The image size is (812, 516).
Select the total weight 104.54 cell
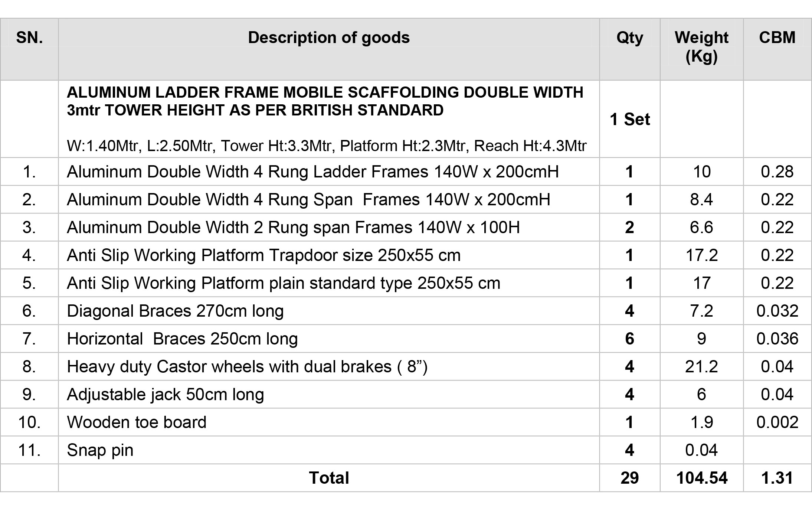click(701, 478)
